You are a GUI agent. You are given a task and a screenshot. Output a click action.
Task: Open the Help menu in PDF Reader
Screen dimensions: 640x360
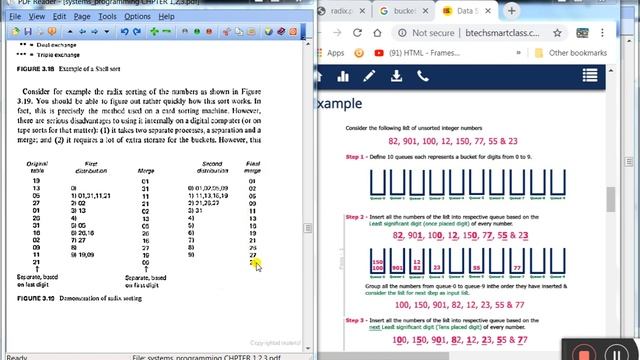(x=167, y=16)
